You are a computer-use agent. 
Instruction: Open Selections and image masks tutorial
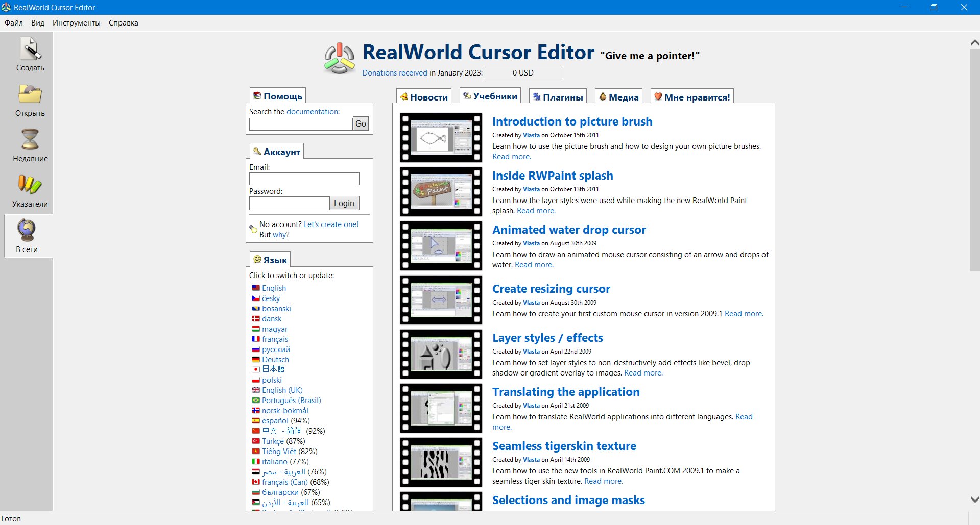pyautogui.click(x=568, y=500)
